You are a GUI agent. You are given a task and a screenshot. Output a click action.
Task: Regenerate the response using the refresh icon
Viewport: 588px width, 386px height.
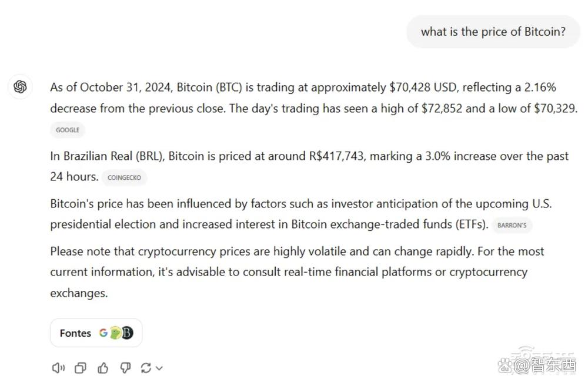146,368
